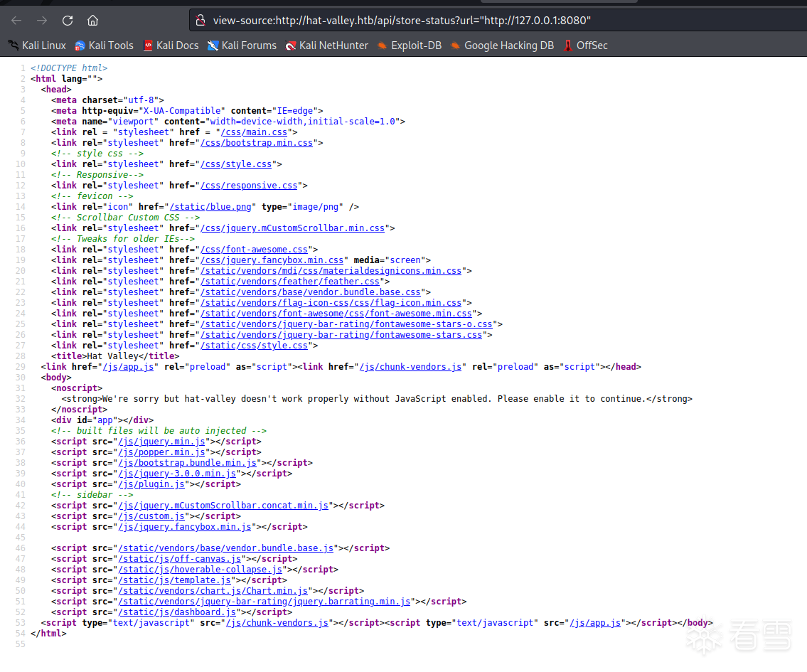
Task: Click the browser back arrow
Action: (x=16, y=21)
